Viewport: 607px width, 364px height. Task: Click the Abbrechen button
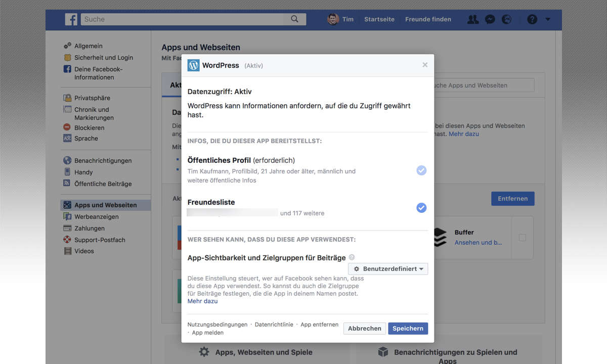pos(365,329)
